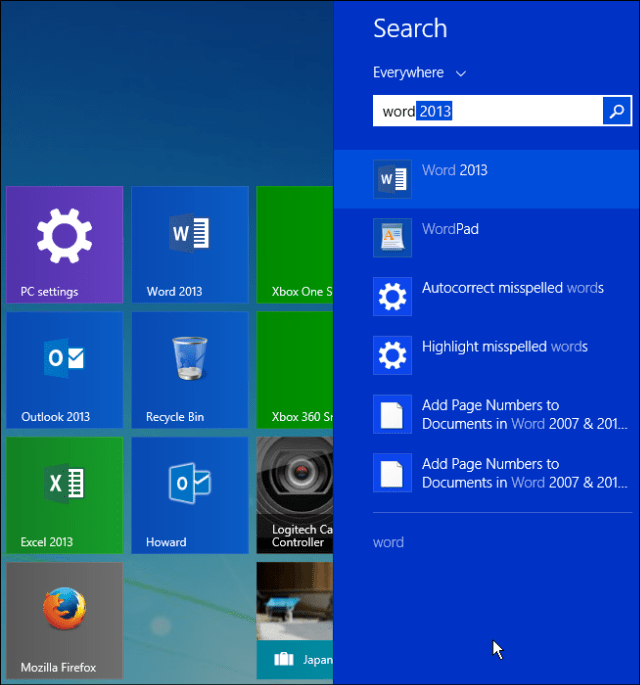Open the PC settings tile
The height and width of the screenshot is (685, 640).
[x=65, y=245]
